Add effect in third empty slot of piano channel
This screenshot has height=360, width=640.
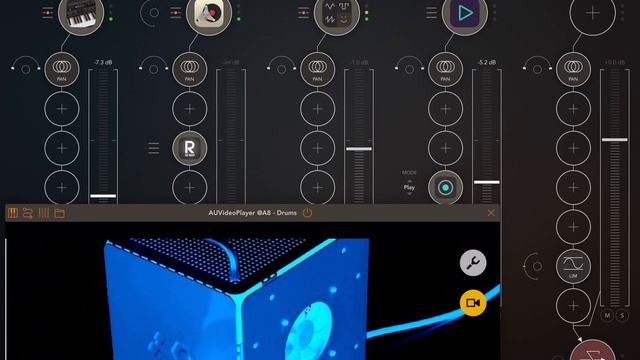click(62, 187)
